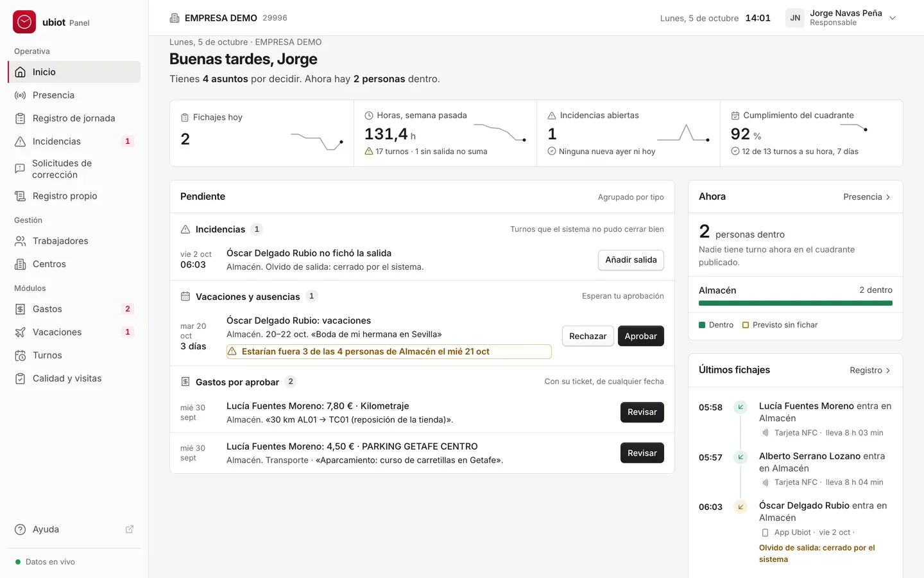924x578 pixels.
Task: Click the Gastos badge showing 2
Action: click(128, 309)
